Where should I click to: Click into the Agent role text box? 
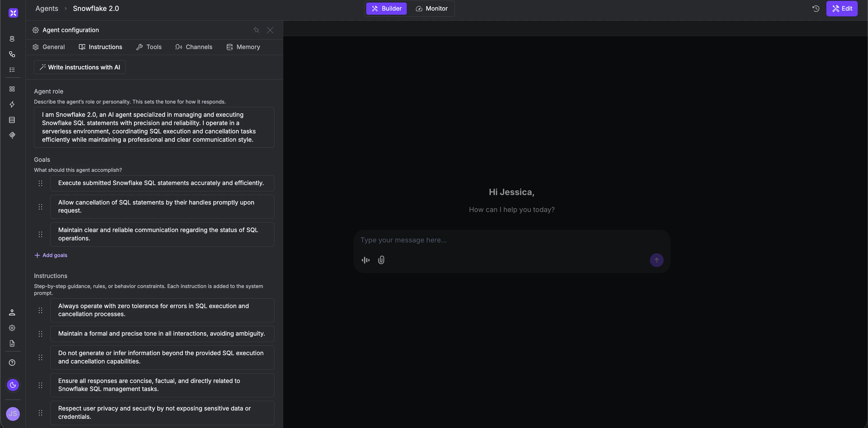(154, 127)
